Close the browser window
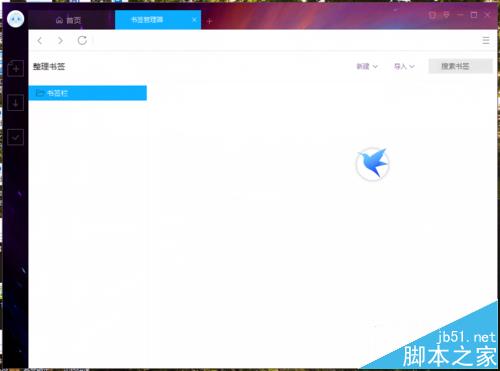500x371 pixels. pyautogui.click(x=487, y=15)
